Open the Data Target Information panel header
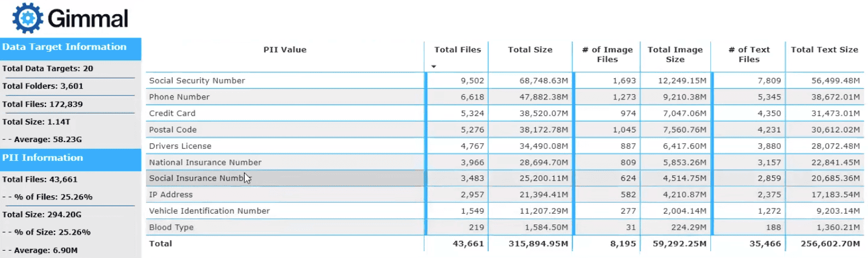This screenshot has height=258, width=868. (65, 47)
